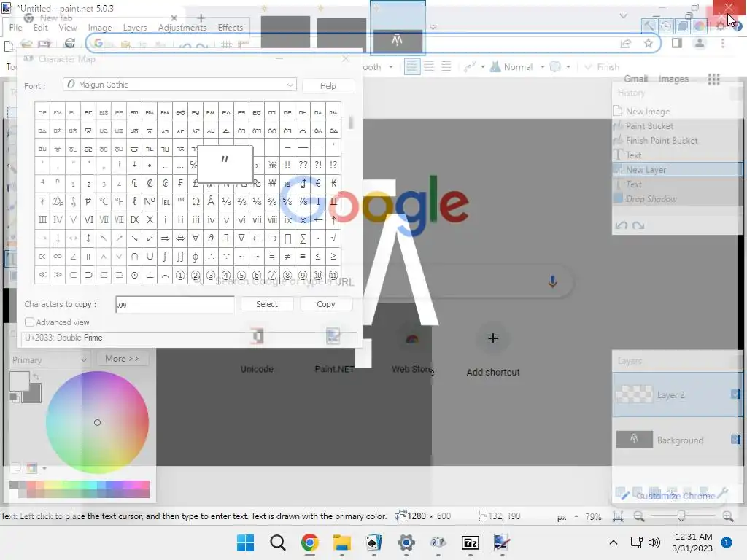The height and width of the screenshot is (560, 747).
Task: Select left text alignment icon
Action: click(411, 66)
